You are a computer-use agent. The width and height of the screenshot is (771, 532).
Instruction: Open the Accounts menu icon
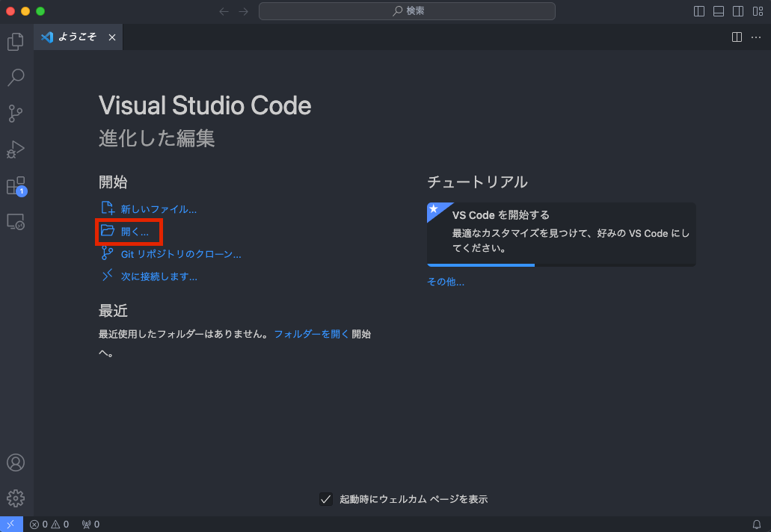click(16, 463)
